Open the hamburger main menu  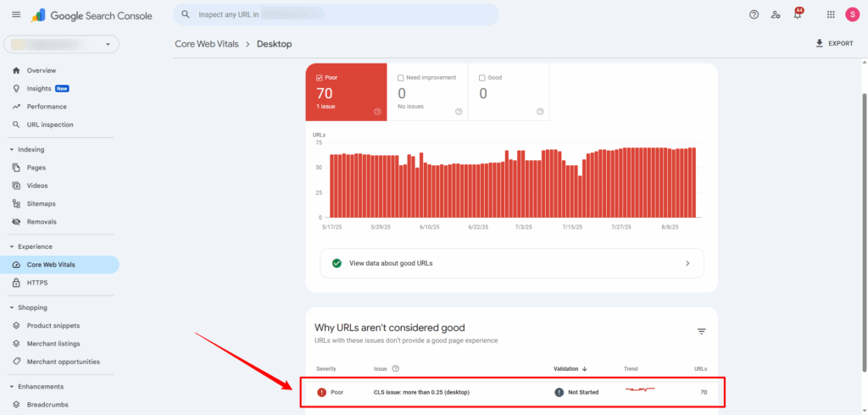click(x=16, y=15)
